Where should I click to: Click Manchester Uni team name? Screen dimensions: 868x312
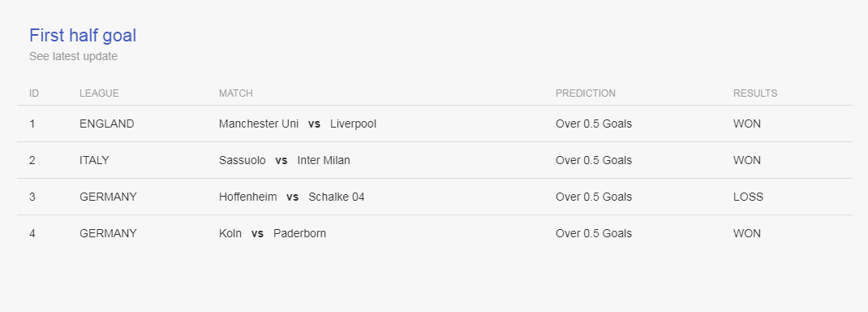[259, 123]
